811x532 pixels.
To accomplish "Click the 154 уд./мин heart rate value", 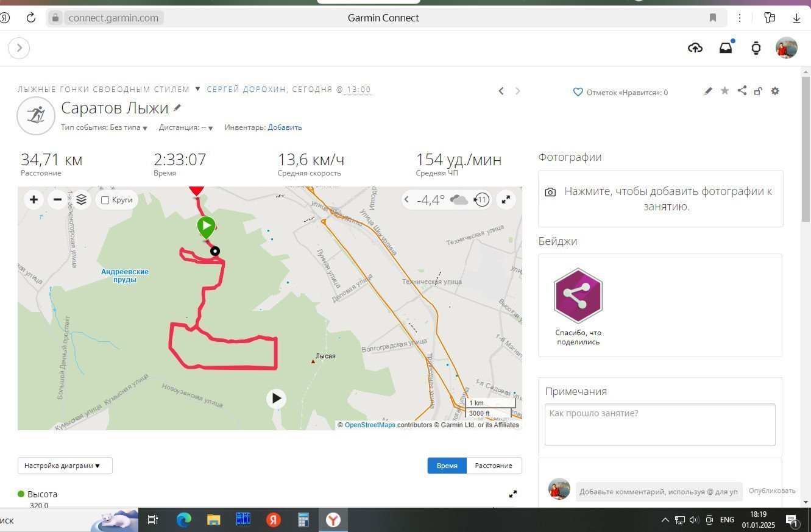I will coord(459,160).
